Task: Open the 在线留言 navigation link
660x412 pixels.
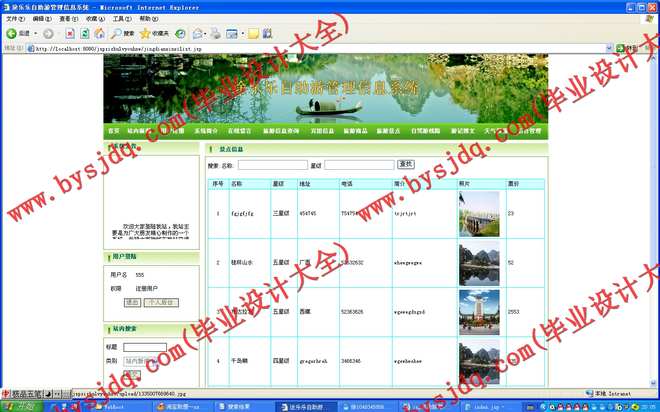Action: point(240,131)
